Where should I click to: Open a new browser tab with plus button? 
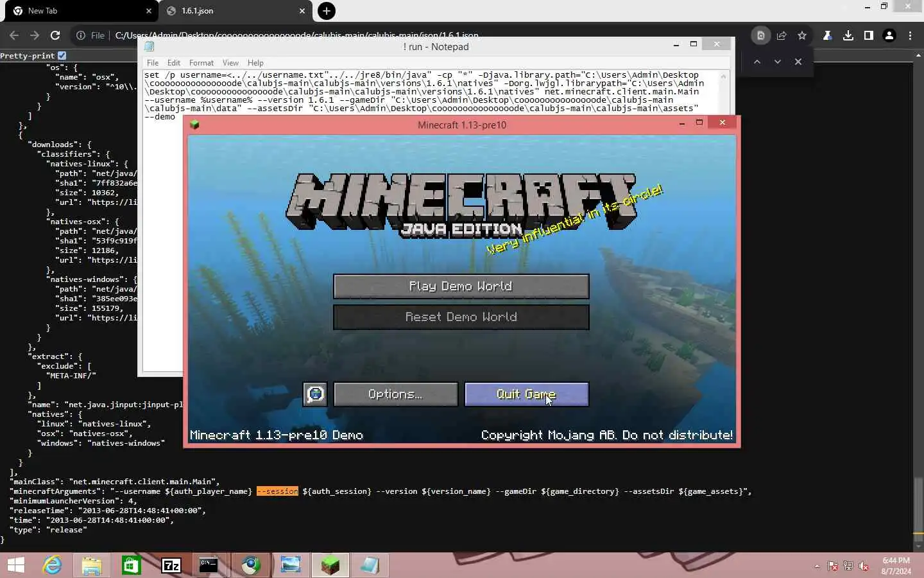(x=327, y=11)
